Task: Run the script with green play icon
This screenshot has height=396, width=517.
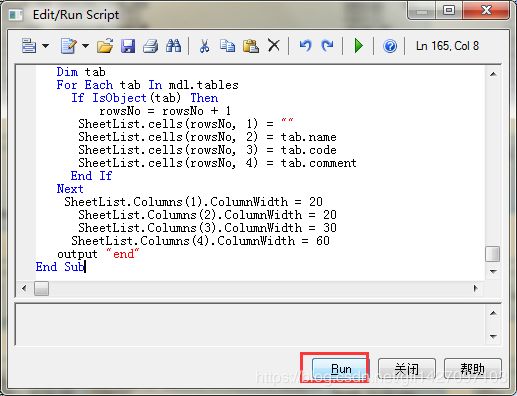Action: (x=359, y=46)
